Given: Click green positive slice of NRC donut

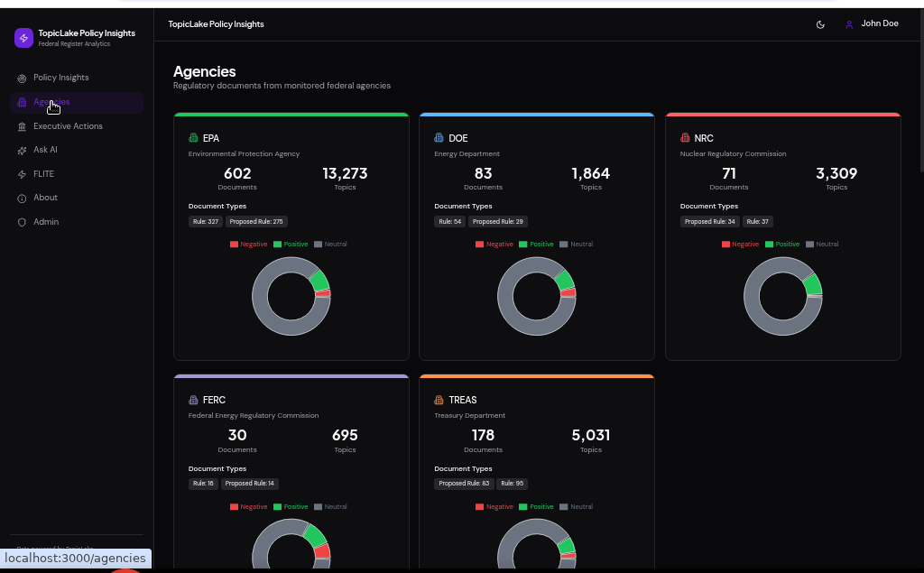Looking at the screenshot, I should (813, 285).
